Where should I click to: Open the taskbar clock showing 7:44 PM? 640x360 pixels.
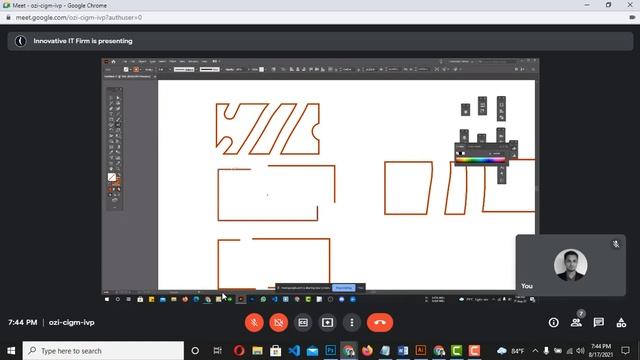point(601,351)
